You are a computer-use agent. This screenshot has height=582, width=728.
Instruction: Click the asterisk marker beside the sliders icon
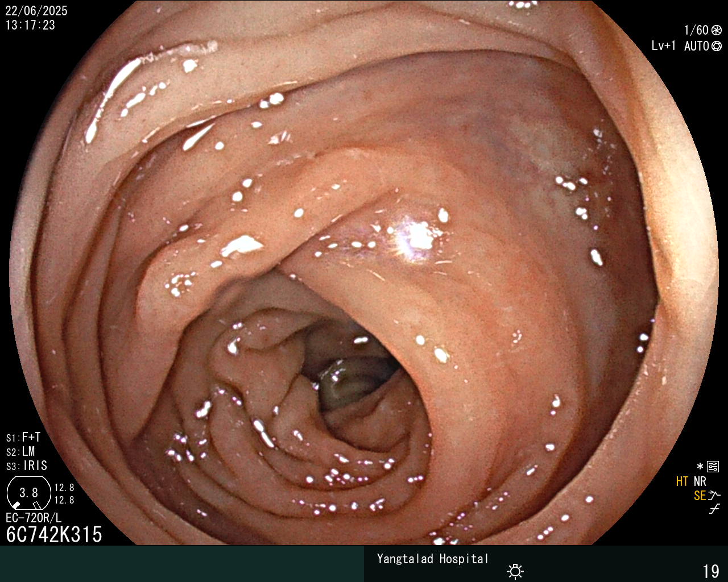pos(700,467)
